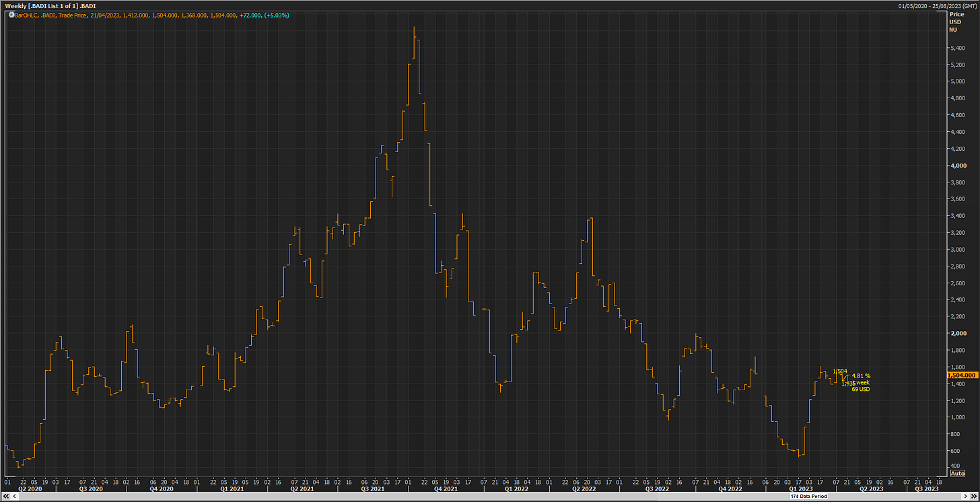Click the Q2 2021 time axis label
Image resolution: width=980 pixels, height=502 pixels.
click(302, 489)
